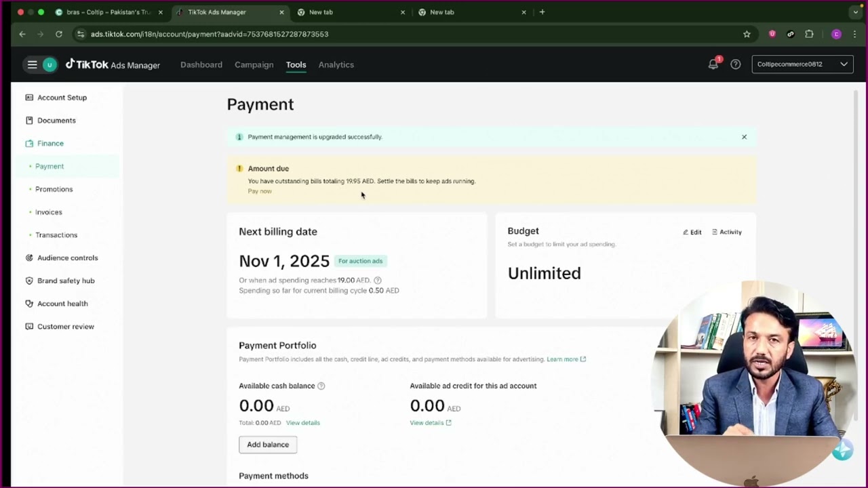Open Documents in the sidebar
This screenshot has width=868, height=488.
(56, 121)
